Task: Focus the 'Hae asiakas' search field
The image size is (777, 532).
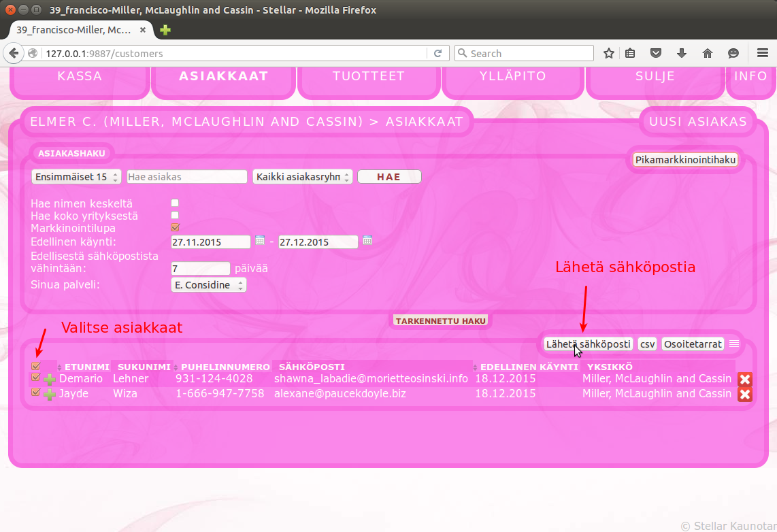Action: (x=186, y=177)
